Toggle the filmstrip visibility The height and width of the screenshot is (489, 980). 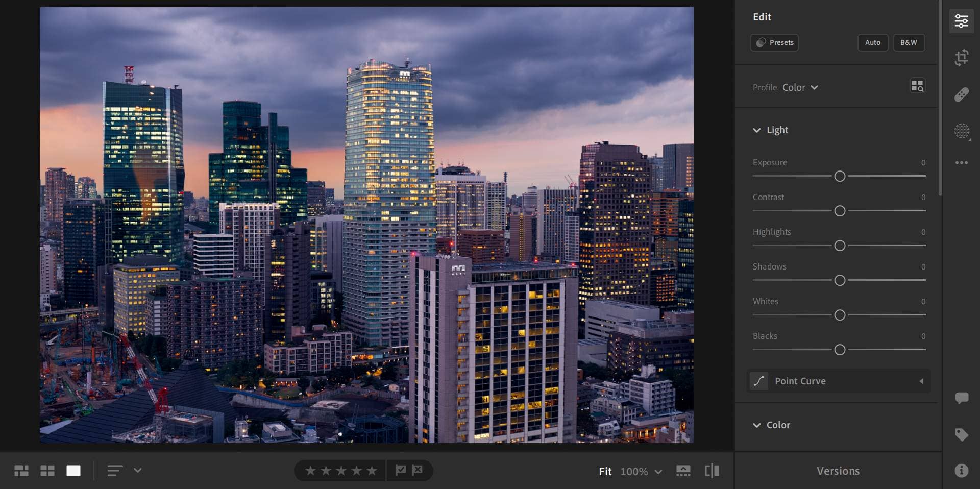(x=683, y=471)
